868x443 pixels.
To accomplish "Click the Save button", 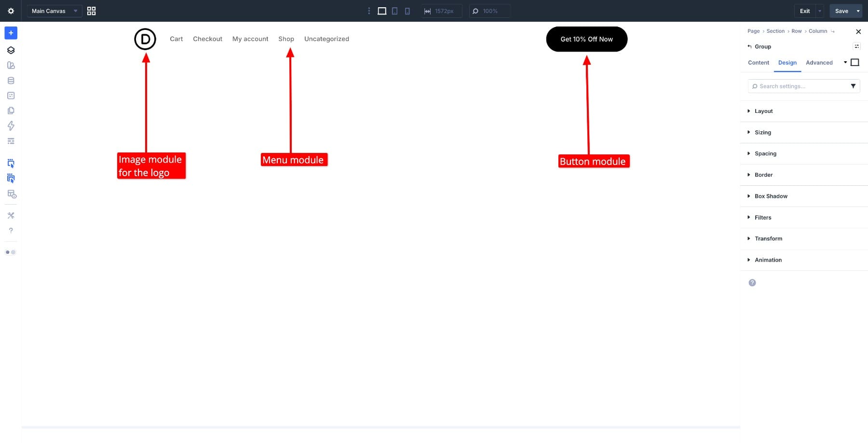I will (x=841, y=11).
